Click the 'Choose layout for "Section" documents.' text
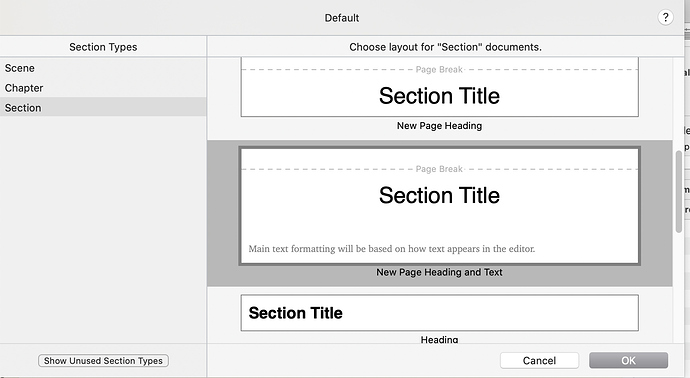 (x=445, y=47)
